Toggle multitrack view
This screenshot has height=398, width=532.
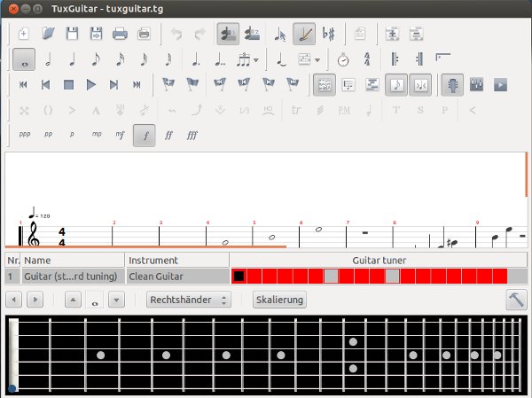point(372,85)
